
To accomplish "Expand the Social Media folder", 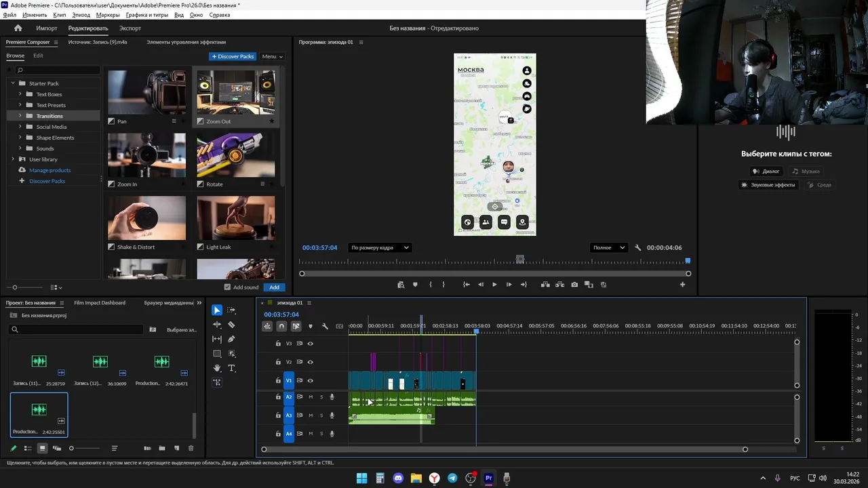I will (x=20, y=127).
